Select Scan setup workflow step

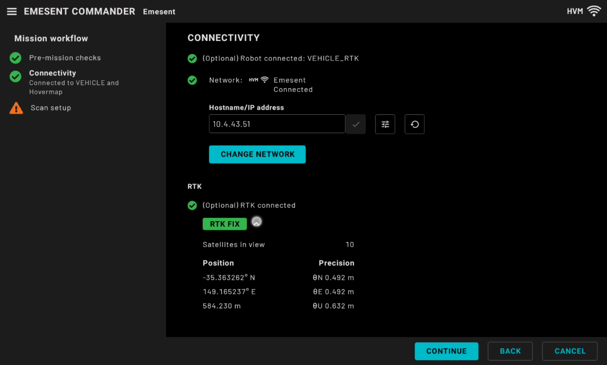(51, 108)
